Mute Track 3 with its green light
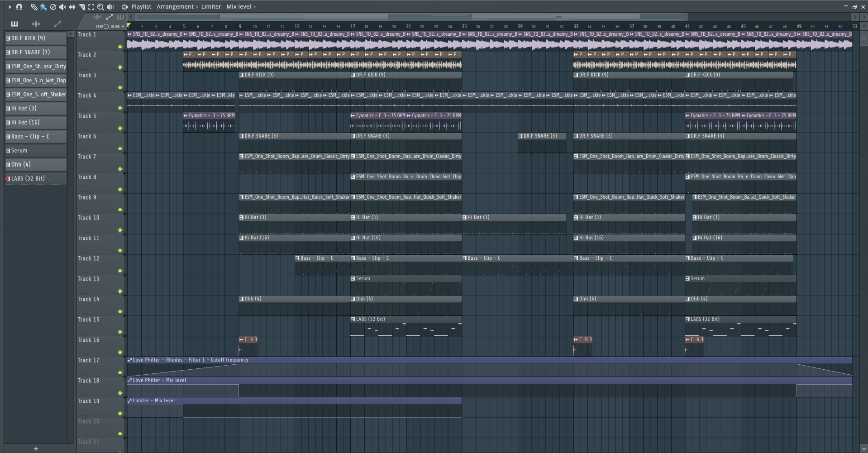Viewport: 868px width, 453px height. point(120,87)
